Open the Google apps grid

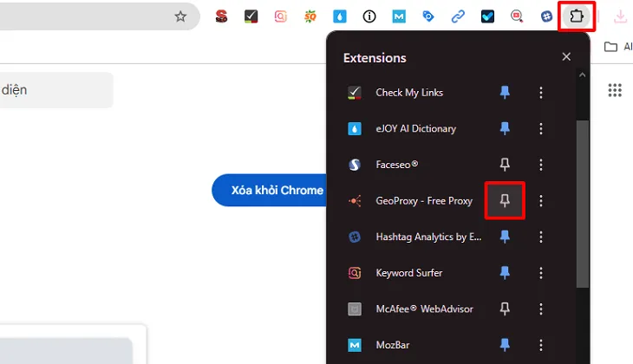point(615,90)
